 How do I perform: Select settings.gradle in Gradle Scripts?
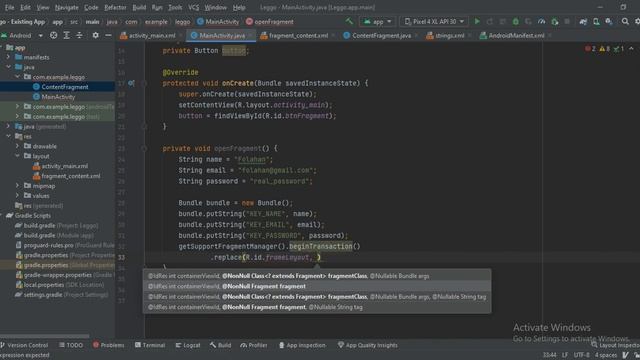[x=43, y=295]
